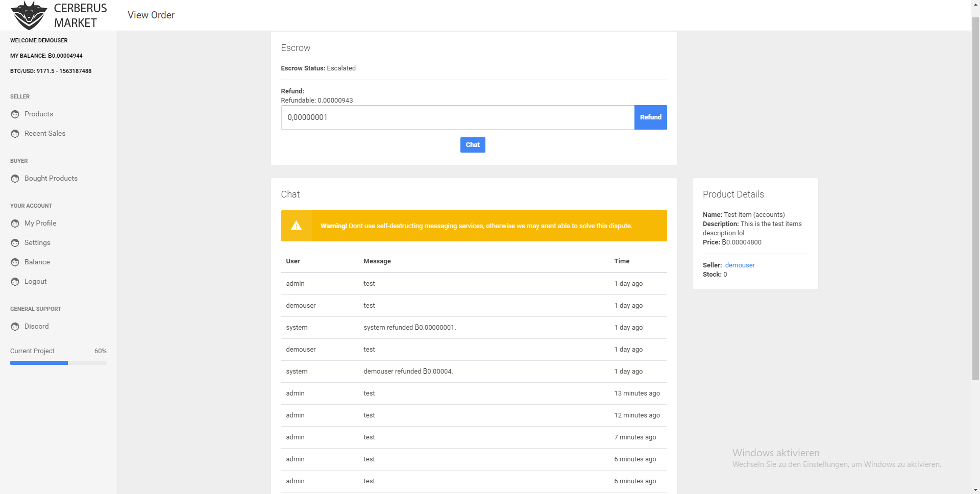This screenshot has width=980, height=494.
Task: Select 'demouser refunded ฿0.00004.' message
Action: [408, 372]
